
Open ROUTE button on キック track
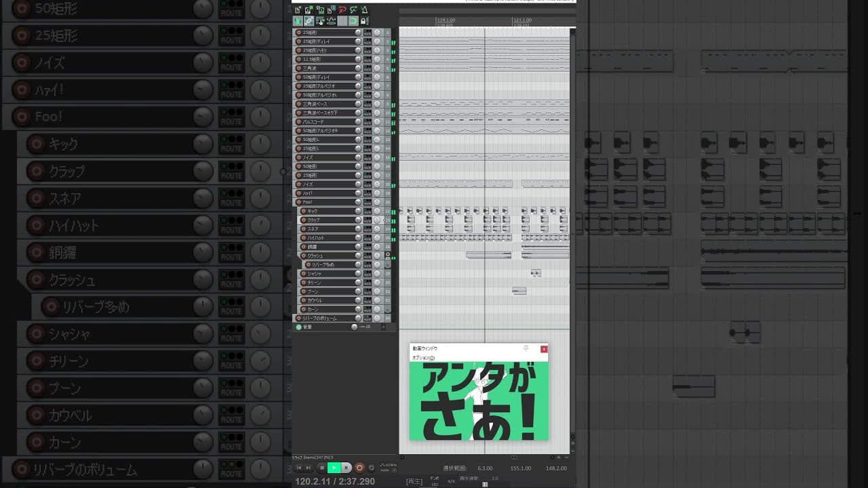[x=368, y=211]
